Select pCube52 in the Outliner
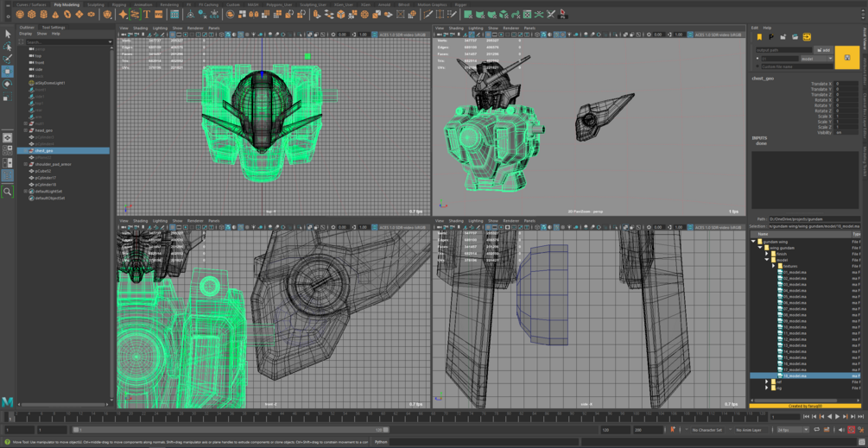The height and width of the screenshot is (448, 868). pyautogui.click(x=42, y=171)
